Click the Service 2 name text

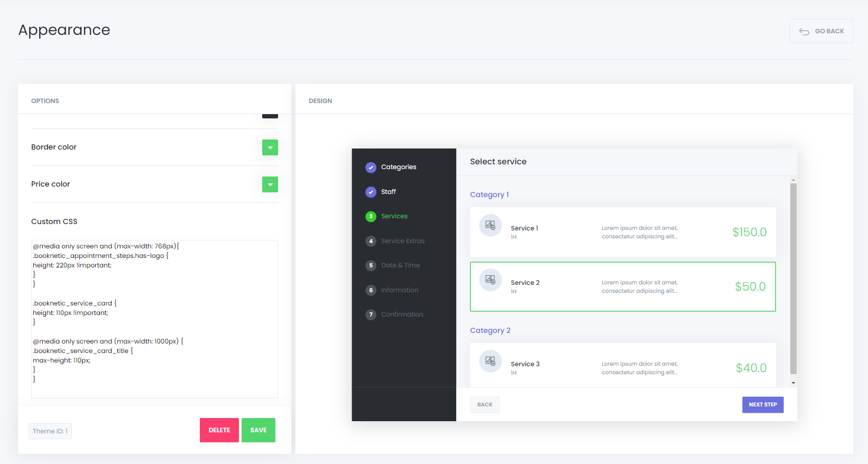coord(525,283)
